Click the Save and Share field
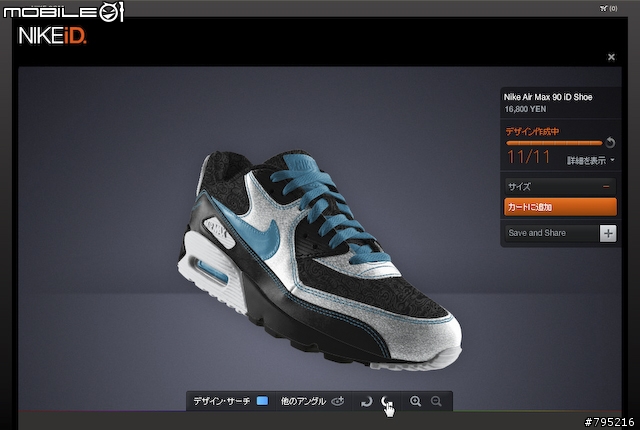The width and height of the screenshot is (640, 430). pyautogui.click(x=552, y=233)
